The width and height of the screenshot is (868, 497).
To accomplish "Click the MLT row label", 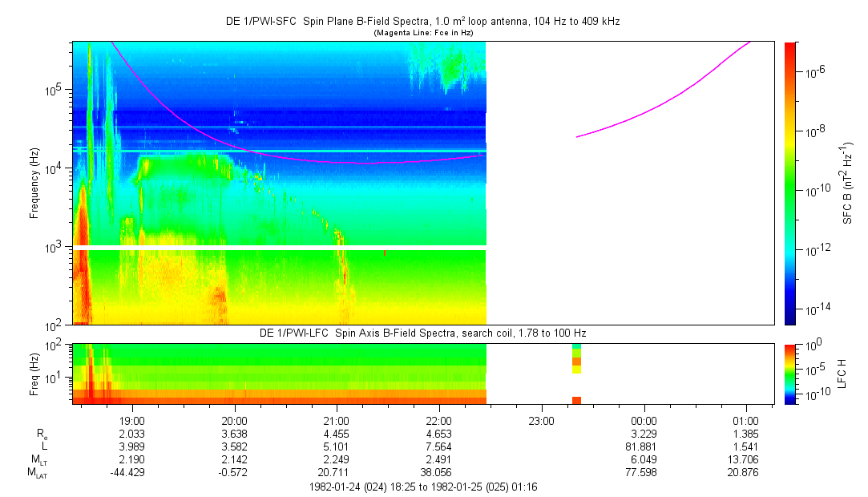I will click(39, 459).
